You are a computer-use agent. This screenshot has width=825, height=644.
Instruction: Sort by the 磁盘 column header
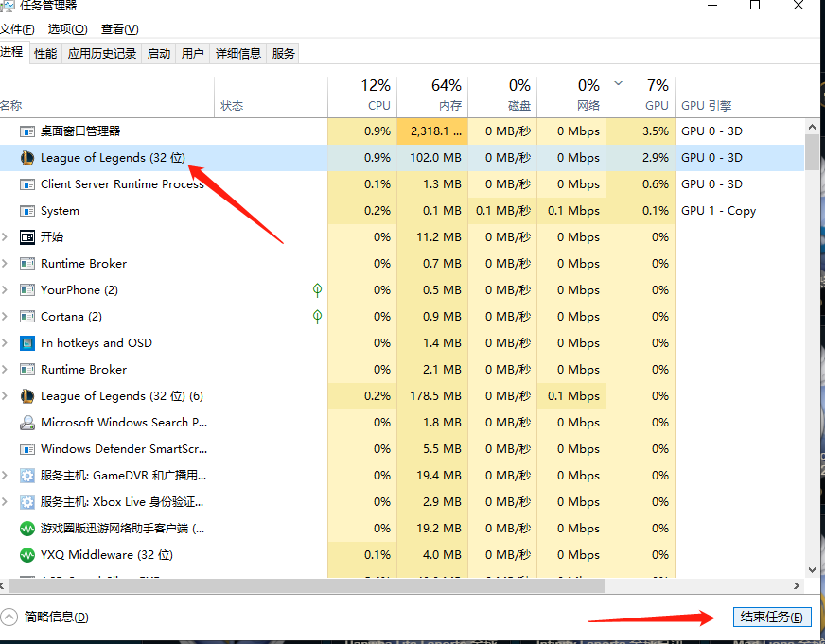502,96
